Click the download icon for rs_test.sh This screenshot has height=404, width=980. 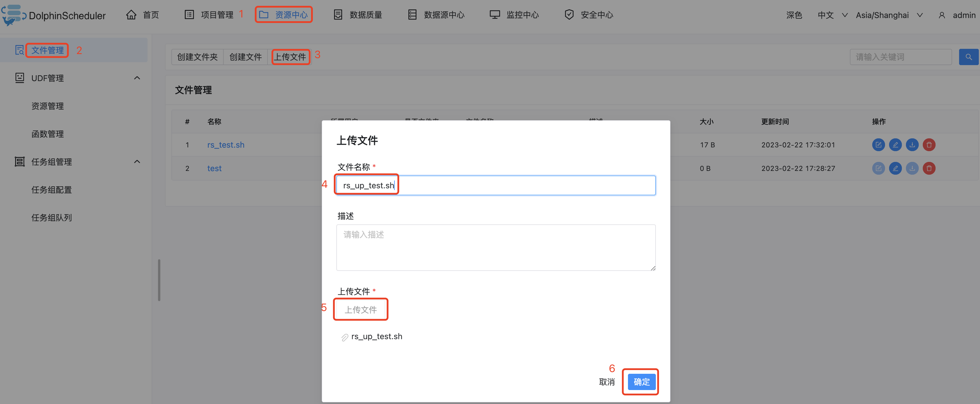[x=912, y=145]
